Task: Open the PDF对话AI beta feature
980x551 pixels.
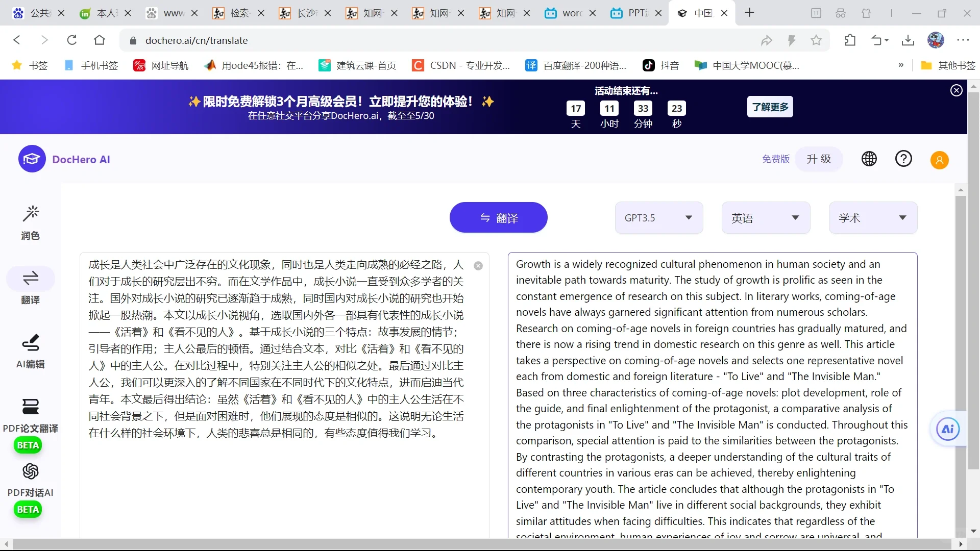Action: (31, 482)
